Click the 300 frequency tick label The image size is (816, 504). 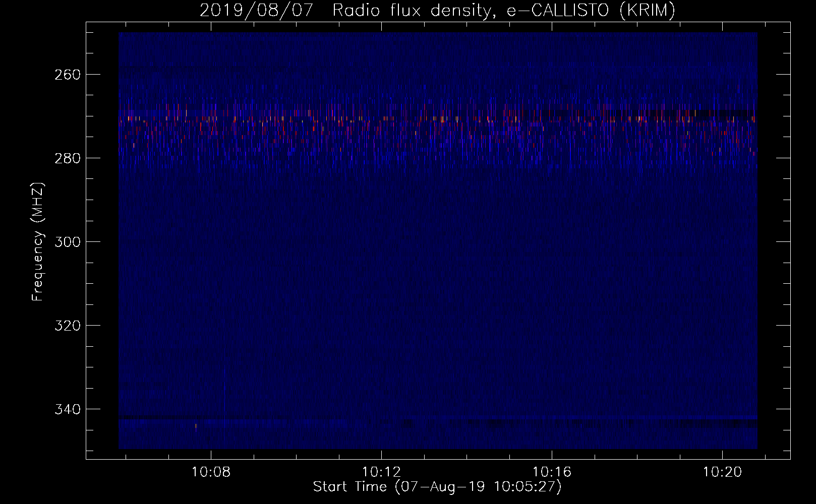click(x=67, y=242)
